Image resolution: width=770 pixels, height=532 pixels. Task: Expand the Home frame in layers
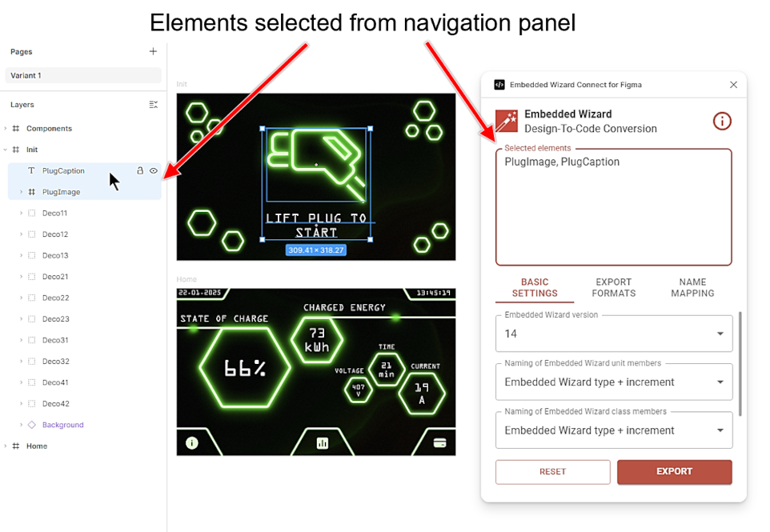click(6, 446)
